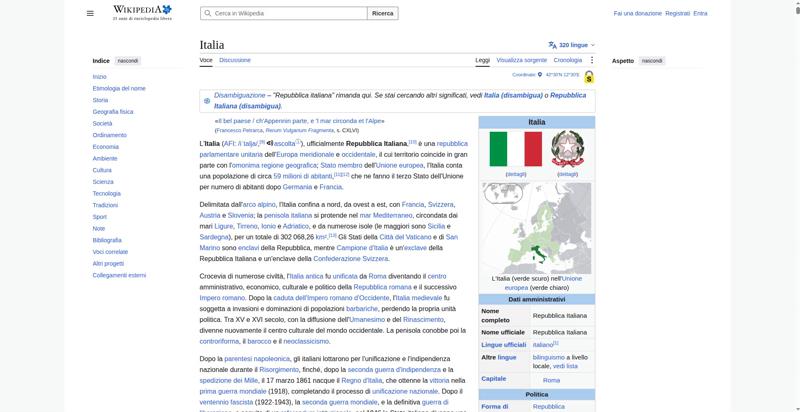Expand the 320 lingue dropdown

[x=571, y=45]
